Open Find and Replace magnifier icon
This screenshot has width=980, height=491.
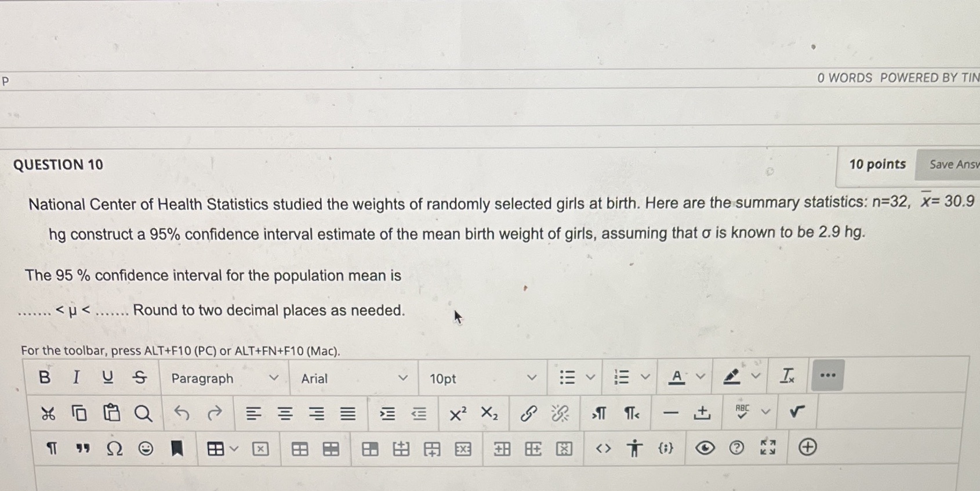click(x=143, y=414)
